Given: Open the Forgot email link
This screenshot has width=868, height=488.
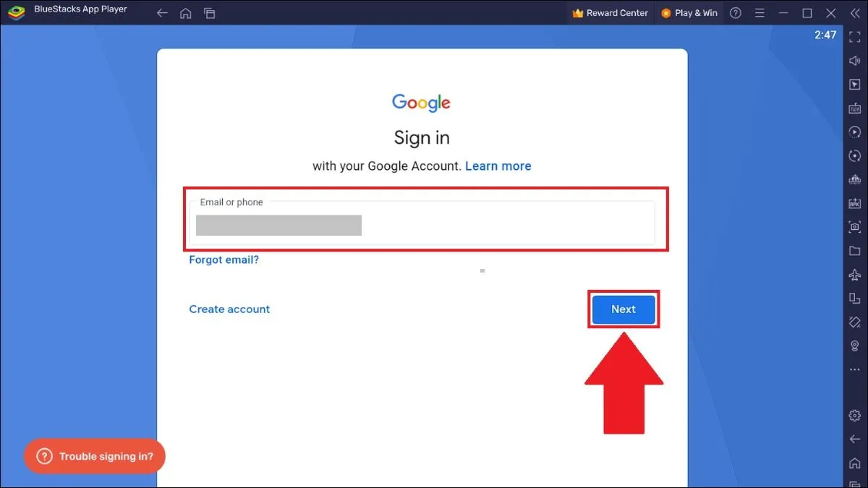Looking at the screenshot, I should [224, 260].
